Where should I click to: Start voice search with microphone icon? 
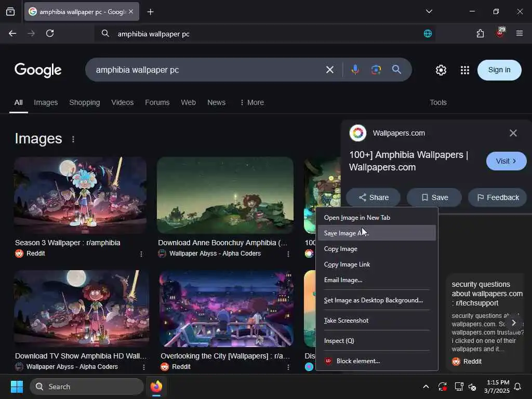point(355,70)
